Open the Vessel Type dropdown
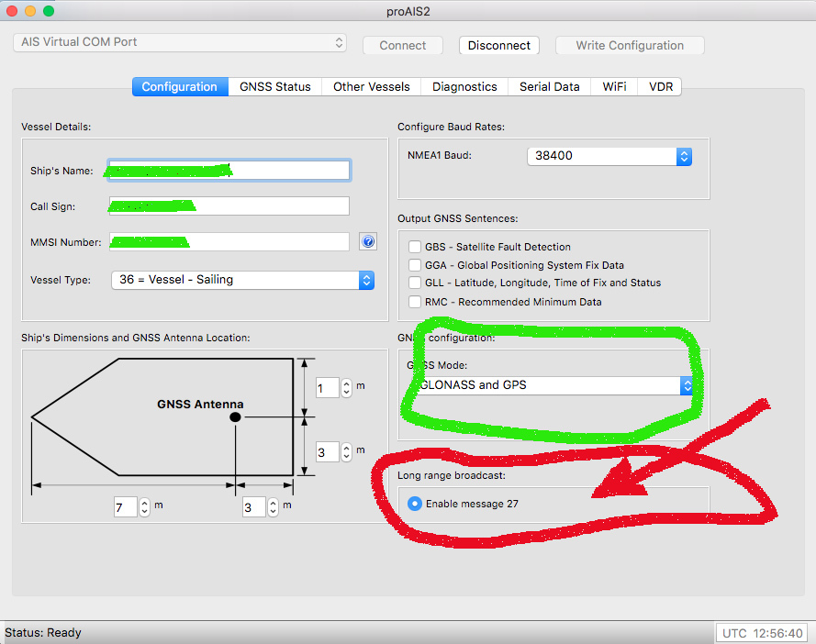Screen dimensions: 816x644 coord(242,280)
